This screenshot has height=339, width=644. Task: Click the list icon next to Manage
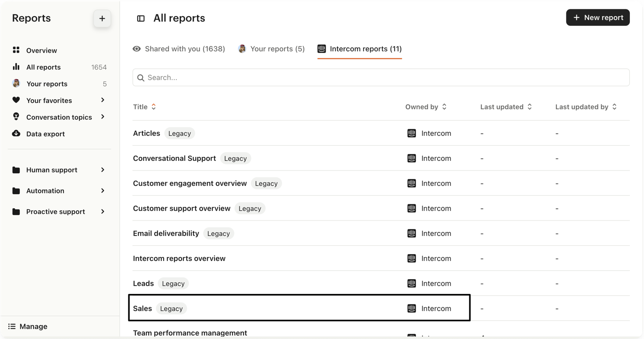(x=12, y=326)
